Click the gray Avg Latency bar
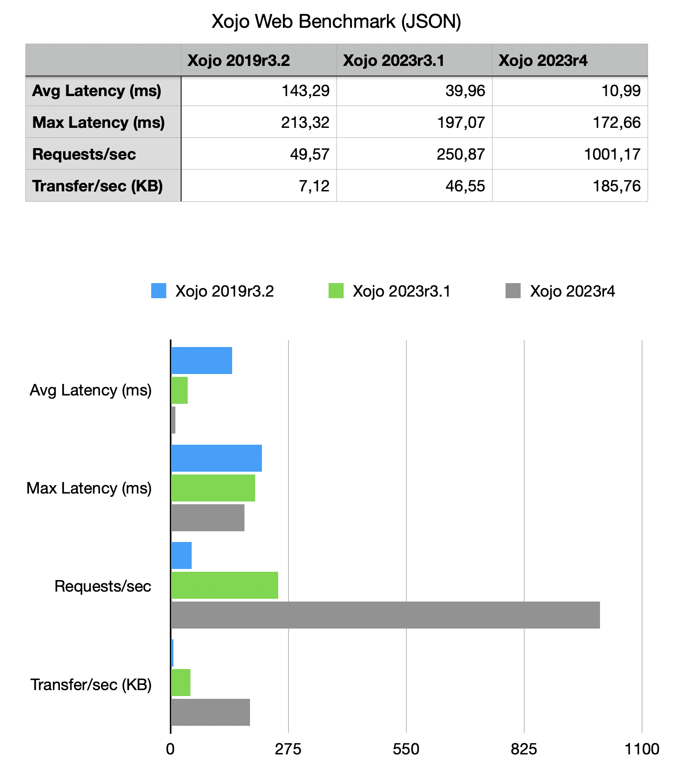Viewport: 700px width, 783px height. (173, 420)
